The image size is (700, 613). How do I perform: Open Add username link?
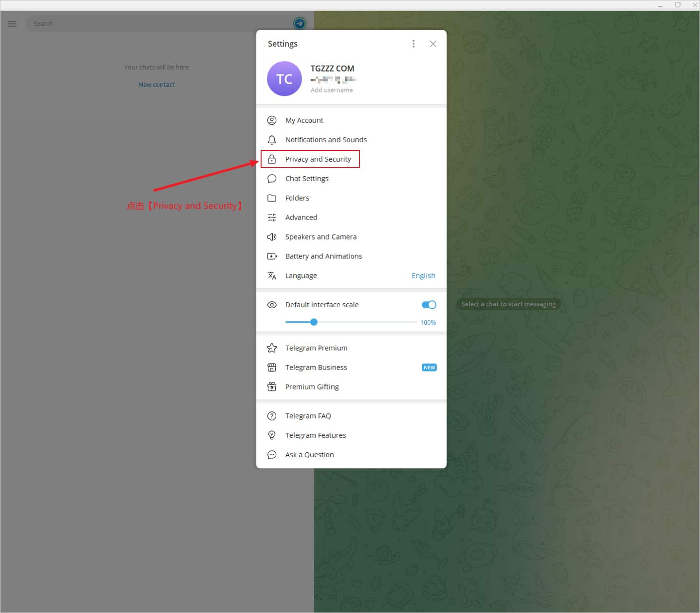pos(332,90)
